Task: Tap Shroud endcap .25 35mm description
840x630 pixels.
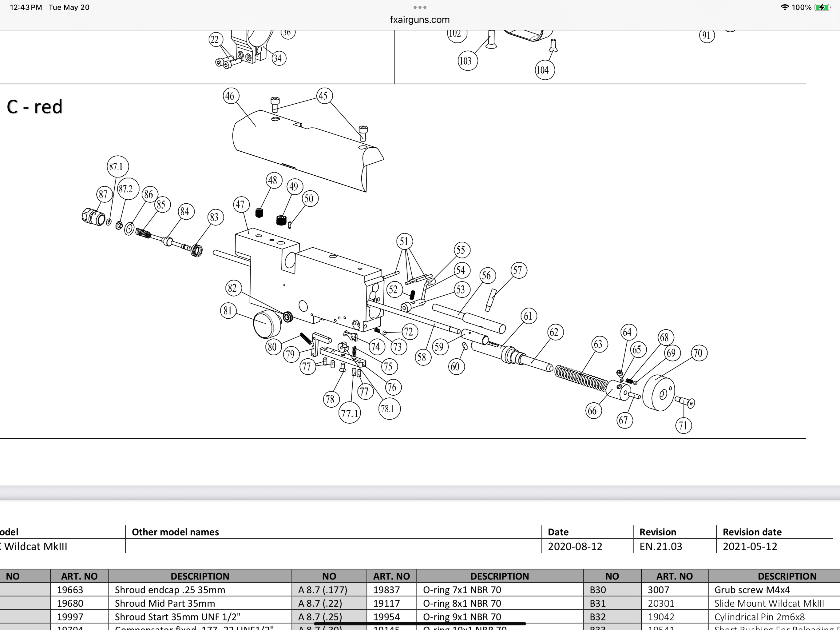Action: [x=170, y=590]
